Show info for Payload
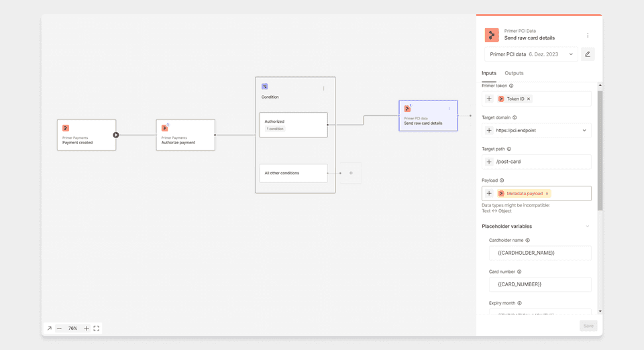The image size is (644, 350). click(x=502, y=180)
